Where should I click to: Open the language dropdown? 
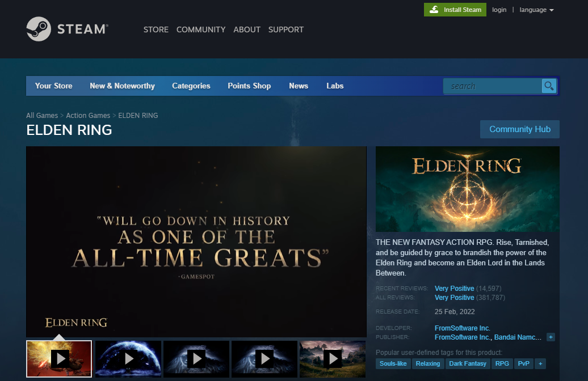click(536, 10)
